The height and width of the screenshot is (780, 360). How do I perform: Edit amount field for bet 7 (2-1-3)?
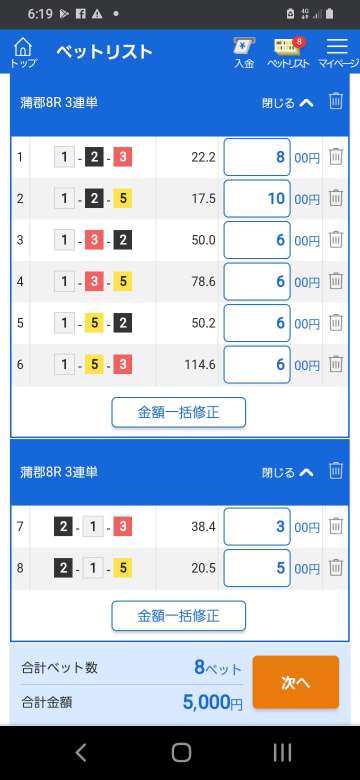point(257,526)
